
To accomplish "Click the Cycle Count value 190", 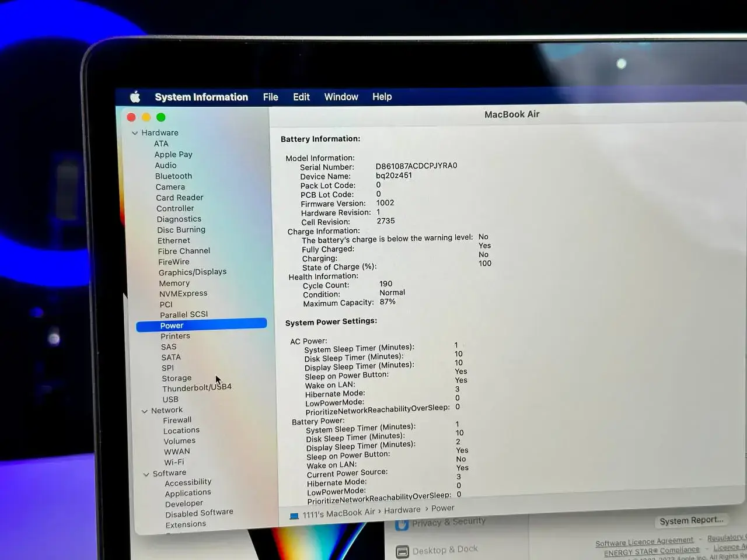I will pos(386,284).
